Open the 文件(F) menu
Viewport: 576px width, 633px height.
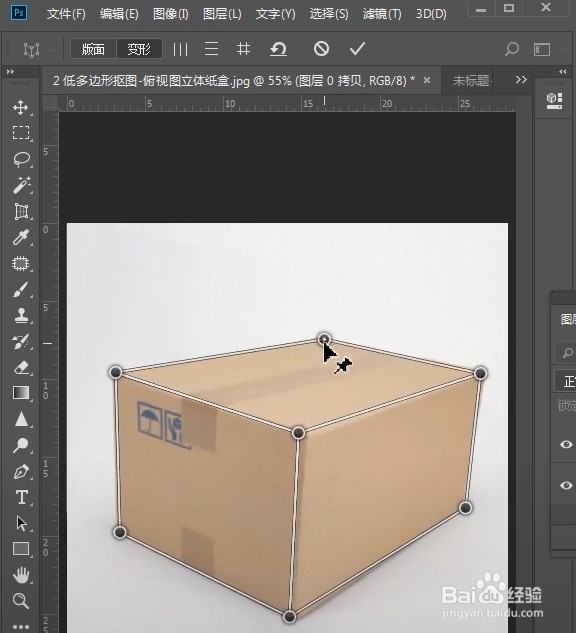coord(66,14)
